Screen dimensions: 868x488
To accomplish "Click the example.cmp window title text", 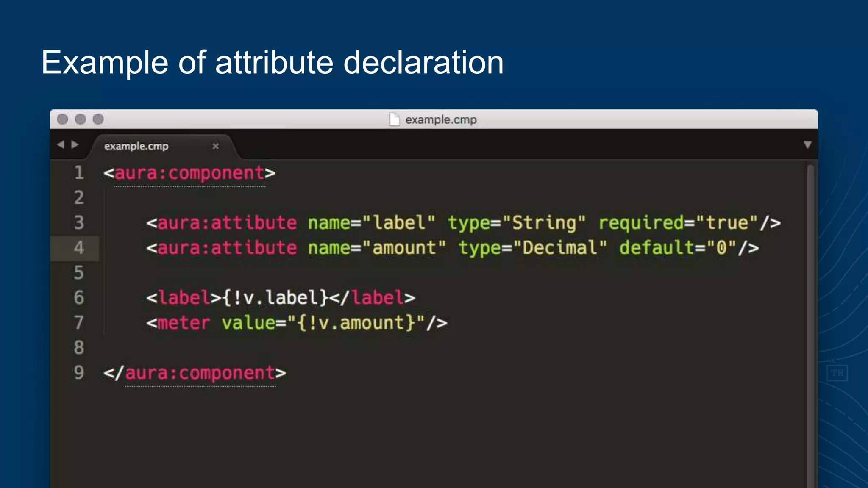I will click(x=441, y=120).
